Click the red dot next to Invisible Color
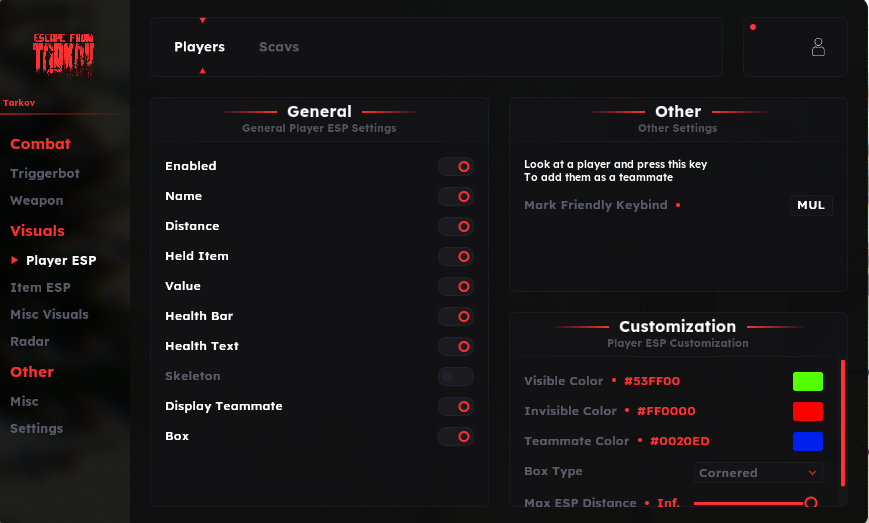Image resolution: width=869 pixels, height=523 pixels. pyautogui.click(x=627, y=411)
